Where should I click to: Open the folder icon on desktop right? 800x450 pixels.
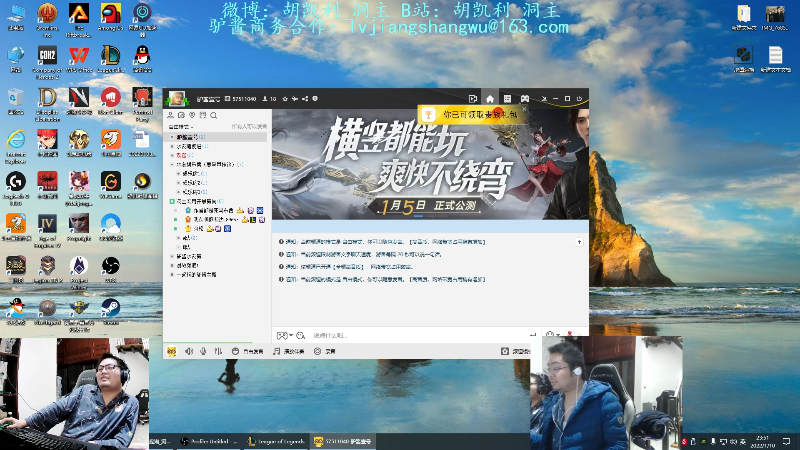743,17
